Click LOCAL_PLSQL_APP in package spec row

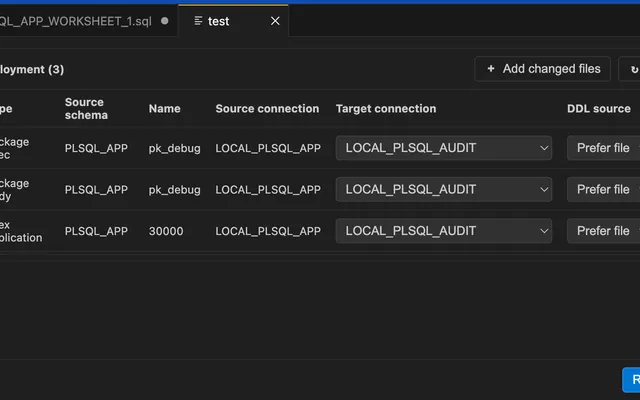[x=268, y=148]
